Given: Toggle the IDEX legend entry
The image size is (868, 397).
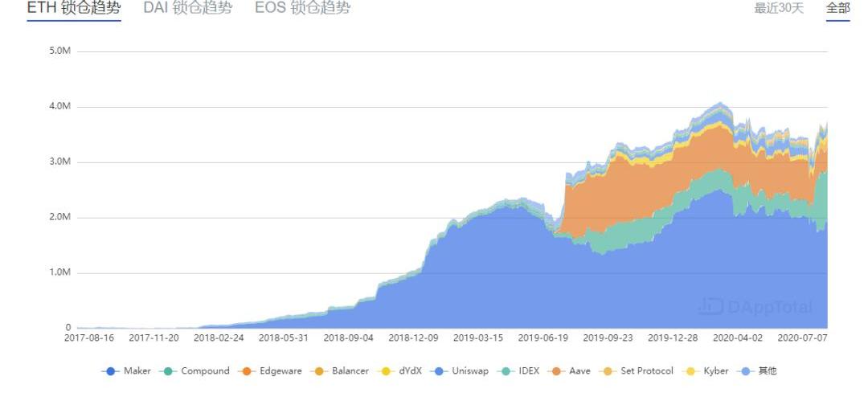Looking at the screenshot, I should pos(518,371).
